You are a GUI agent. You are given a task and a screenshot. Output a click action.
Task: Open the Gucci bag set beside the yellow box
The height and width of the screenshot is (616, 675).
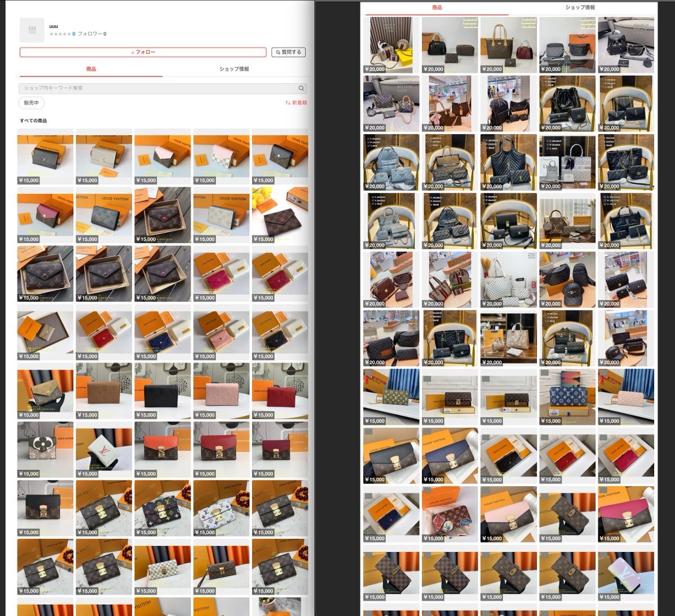391,45
